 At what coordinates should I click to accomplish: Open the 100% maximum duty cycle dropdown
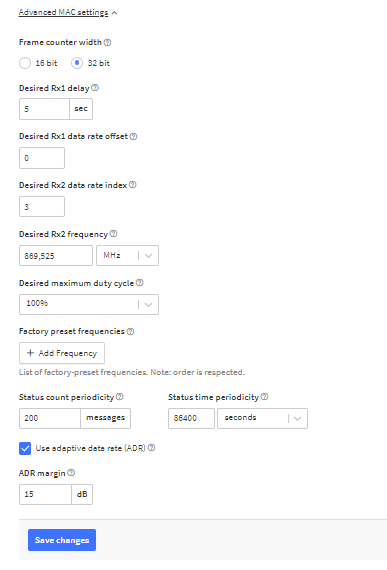pyautogui.click(x=89, y=304)
